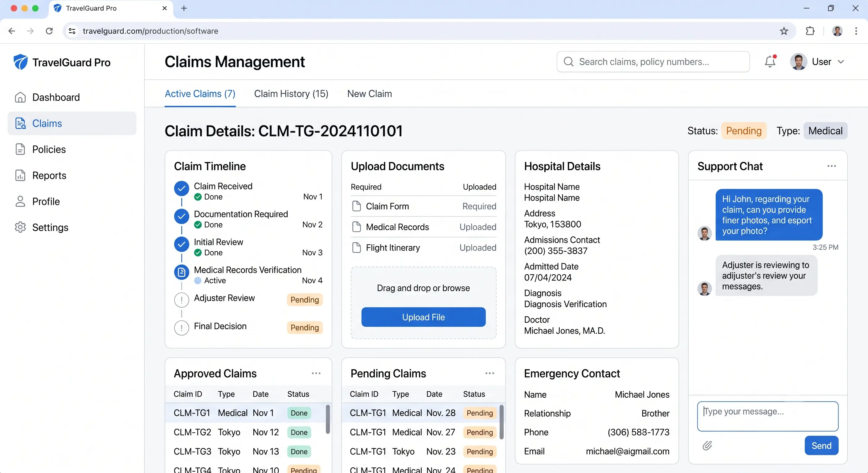Image resolution: width=868 pixels, height=473 pixels.
Task: Open Support Chat more options menu
Action: (832, 166)
